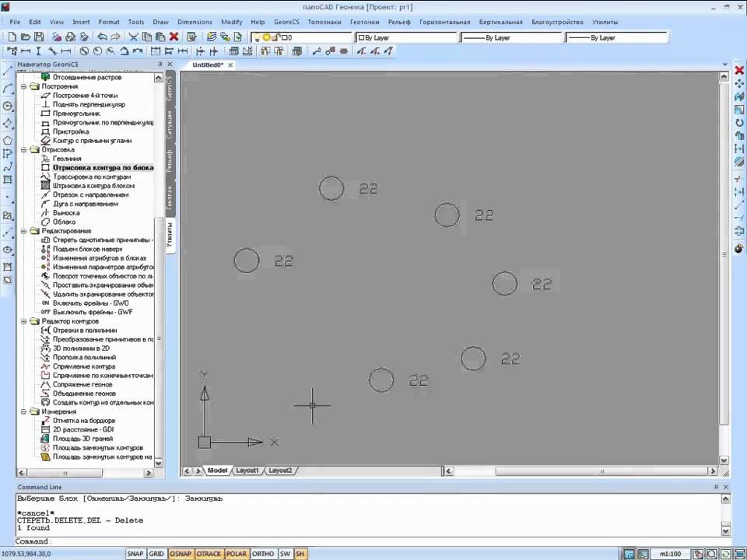Open the File menu
Screen dimensions: 747x560
(15, 22)
